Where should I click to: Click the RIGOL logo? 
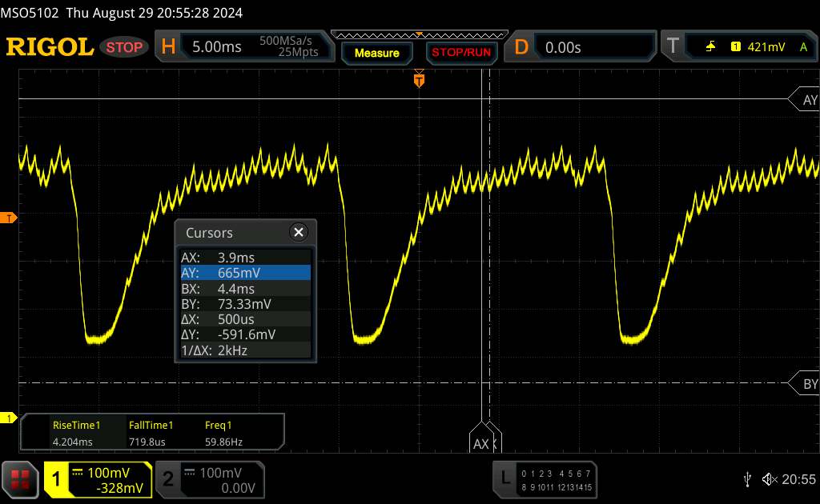pos(50,47)
